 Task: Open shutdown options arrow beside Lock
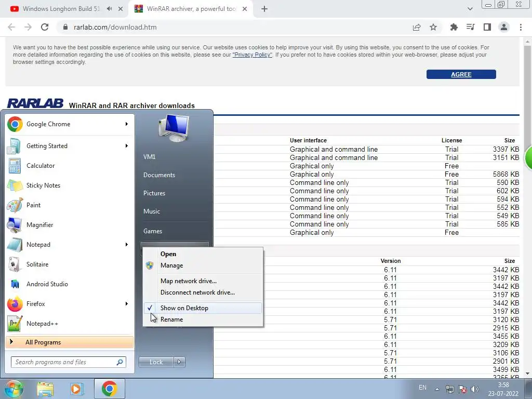pos(179,362)
